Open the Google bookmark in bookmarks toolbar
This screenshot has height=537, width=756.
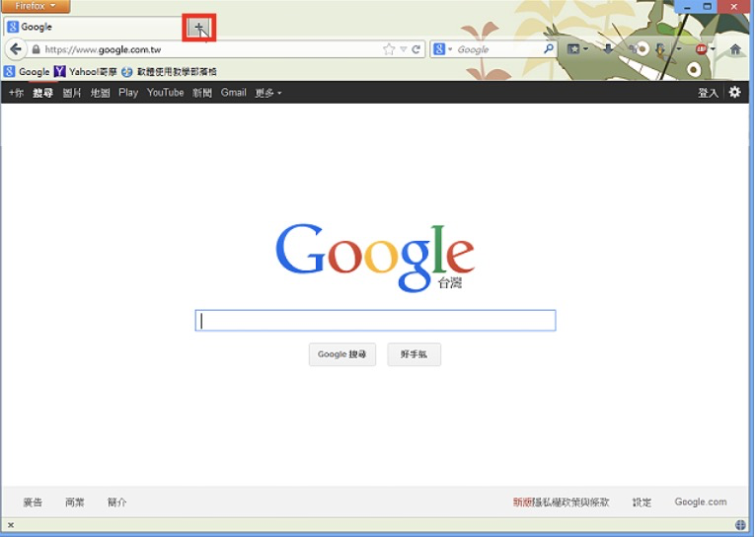(x=27, y=72)
